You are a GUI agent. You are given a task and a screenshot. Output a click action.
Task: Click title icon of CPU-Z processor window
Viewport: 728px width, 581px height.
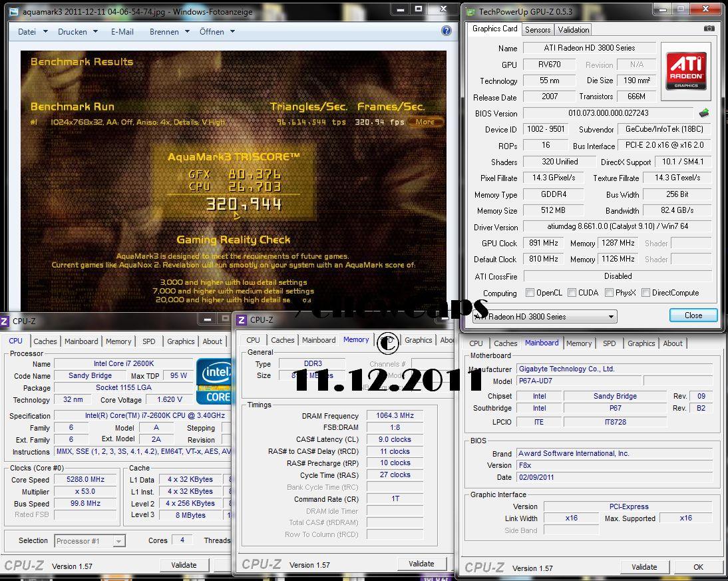tap(5, 321)
